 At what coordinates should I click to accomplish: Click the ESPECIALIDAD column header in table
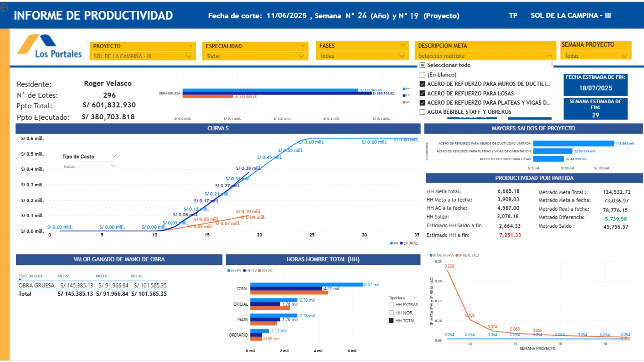(x=30, y=276)
